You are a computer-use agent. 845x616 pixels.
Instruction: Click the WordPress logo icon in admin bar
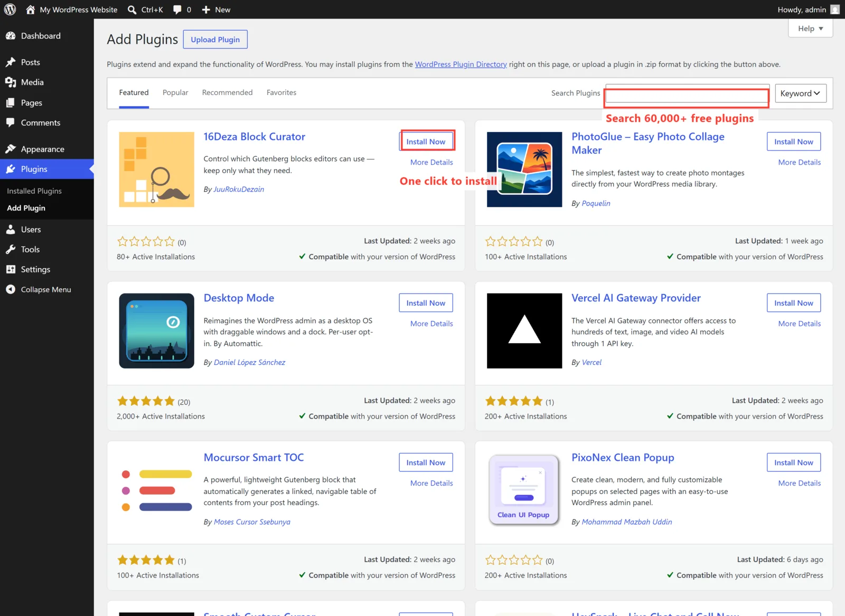point(10,10)
